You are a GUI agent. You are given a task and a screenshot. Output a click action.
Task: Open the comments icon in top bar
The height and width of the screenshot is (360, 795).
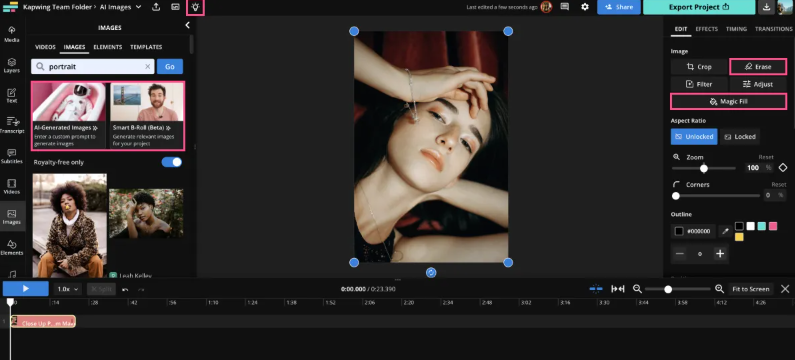coord(564,7)
